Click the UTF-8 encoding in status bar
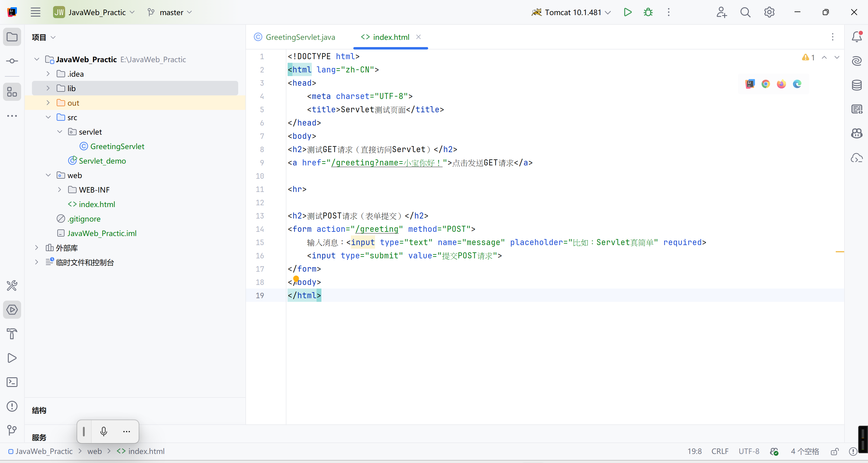Viewport: 868px width, 463px height. coord(749,452)
